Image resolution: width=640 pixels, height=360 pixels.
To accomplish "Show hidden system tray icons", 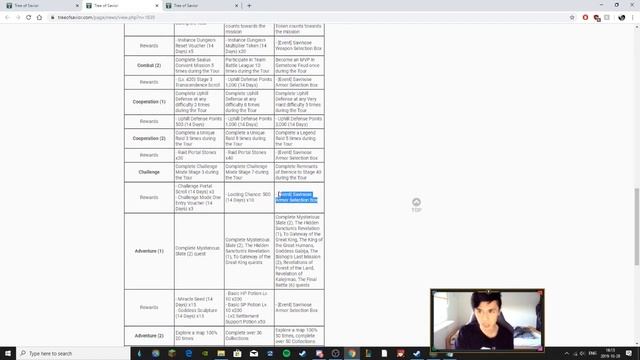I will click(567, 353).
